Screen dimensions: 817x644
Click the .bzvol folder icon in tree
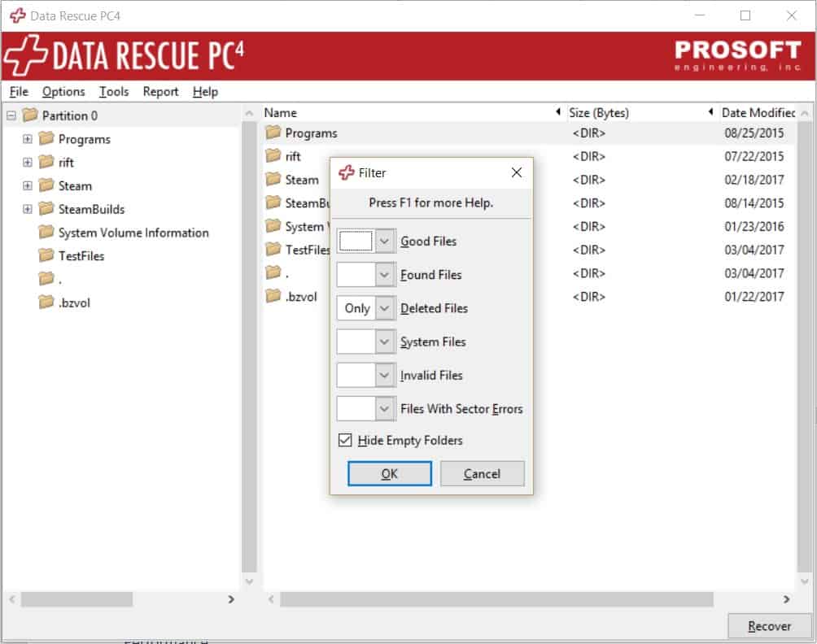coord(46,302)
